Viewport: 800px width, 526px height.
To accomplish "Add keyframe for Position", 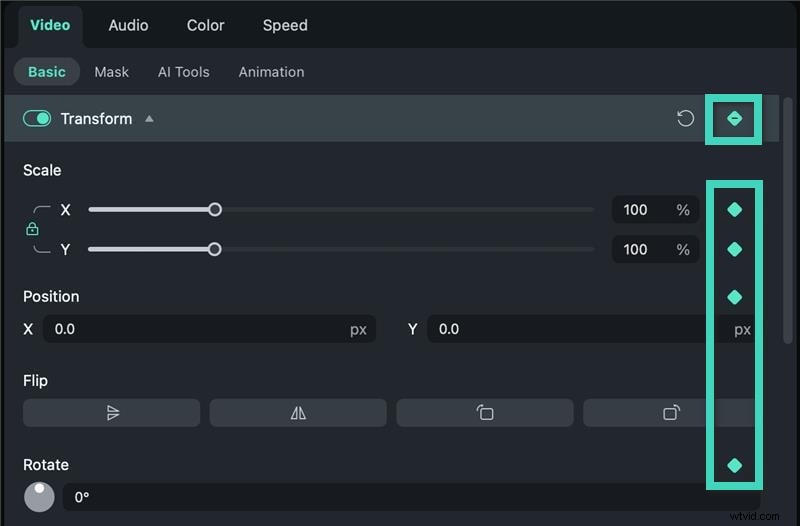I will coord(734,297).
